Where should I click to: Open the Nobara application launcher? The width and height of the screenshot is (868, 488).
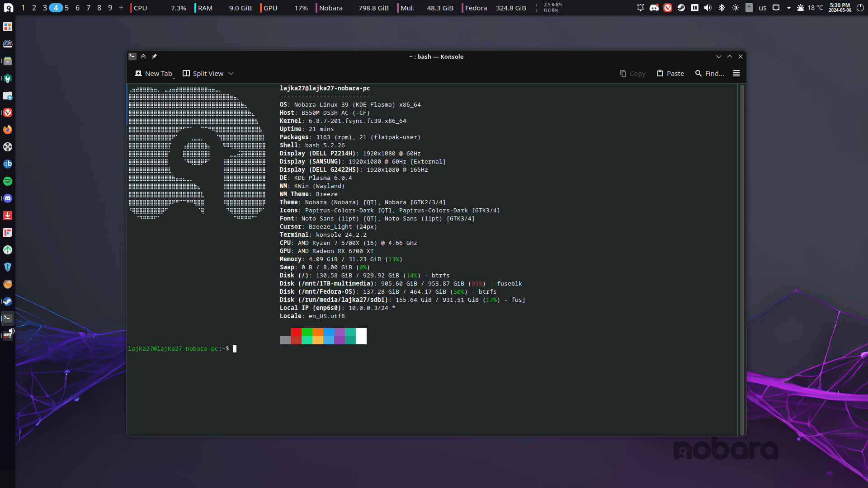[8, 8]
